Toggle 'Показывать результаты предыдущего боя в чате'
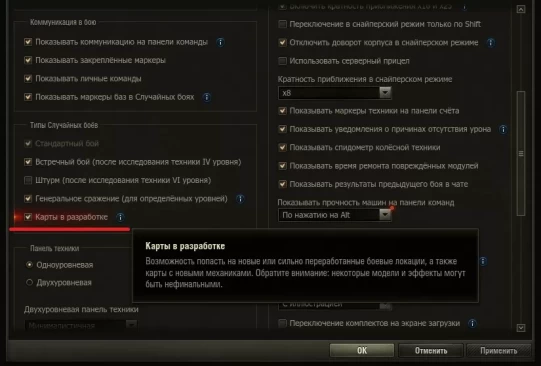This screenshot has width=541, height=366. click(x=282, y=184)
